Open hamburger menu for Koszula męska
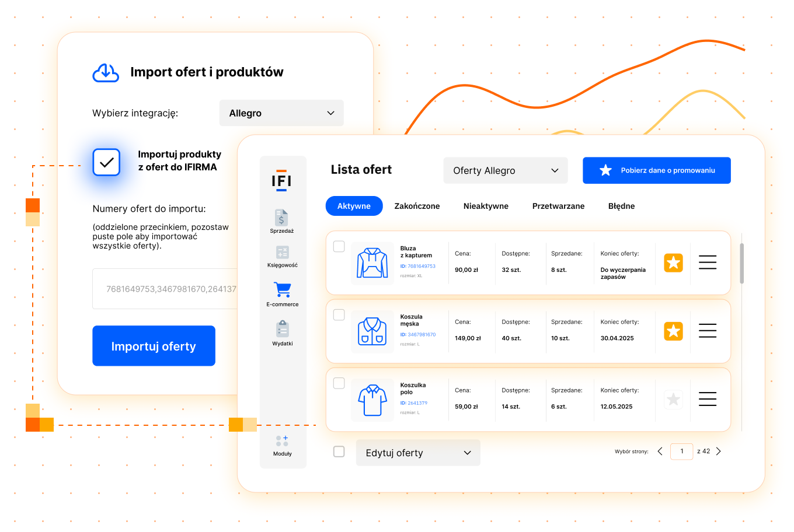The height and width of the screenshot is (532, 794). [x=708, y=331]
